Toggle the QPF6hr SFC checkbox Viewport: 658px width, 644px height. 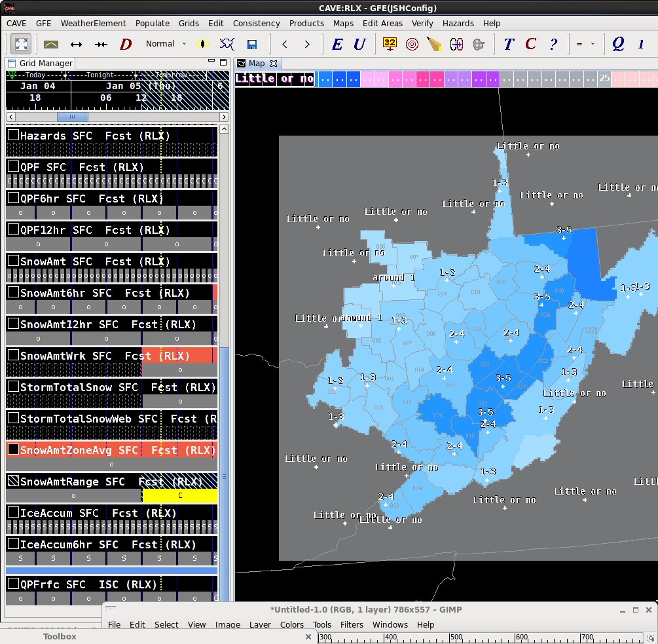(x=14, y=198)
